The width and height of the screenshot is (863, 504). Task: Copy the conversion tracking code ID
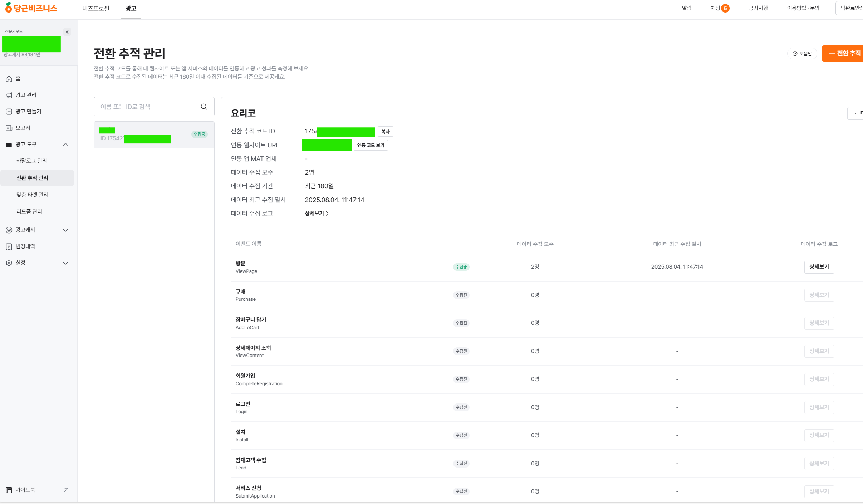tap(385, 132)
